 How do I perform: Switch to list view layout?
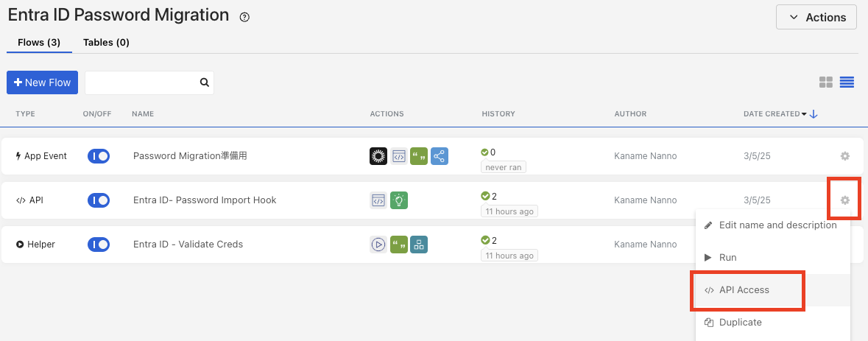pos(847,82)
